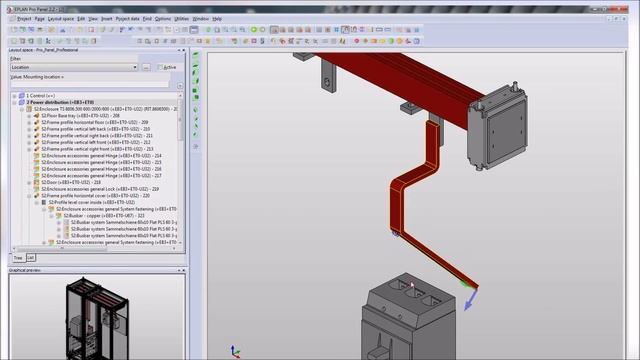
Task: Select the 2 Power distribution tree row
Action: pos(60,102)
